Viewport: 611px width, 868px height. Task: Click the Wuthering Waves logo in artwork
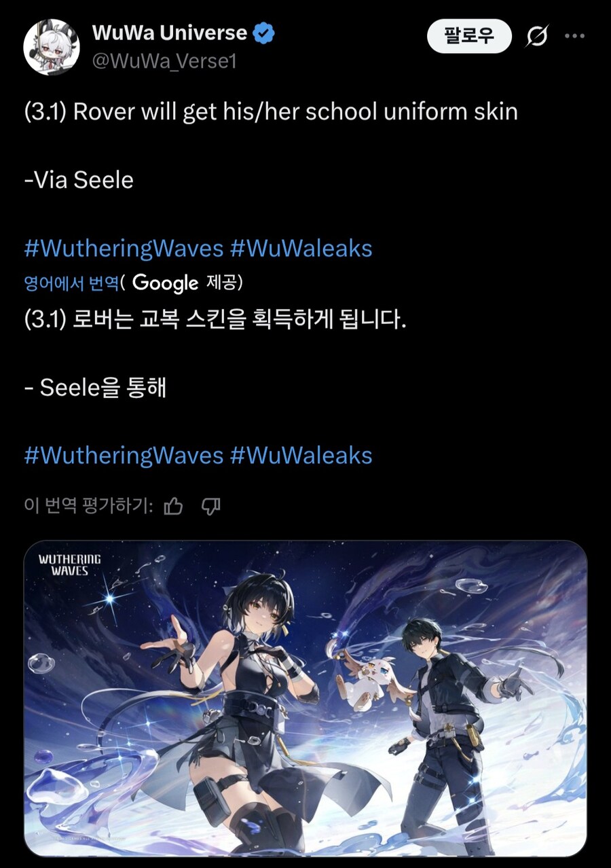69,564
